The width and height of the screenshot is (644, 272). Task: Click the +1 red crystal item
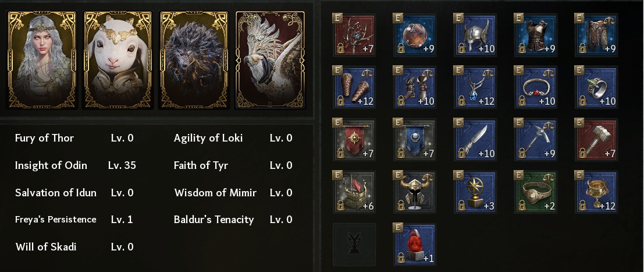414,244
